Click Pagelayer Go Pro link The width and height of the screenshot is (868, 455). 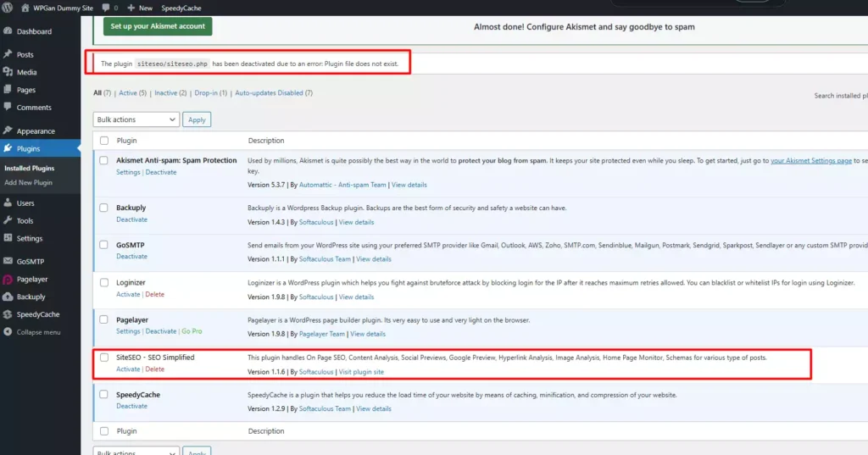point(192,331)
